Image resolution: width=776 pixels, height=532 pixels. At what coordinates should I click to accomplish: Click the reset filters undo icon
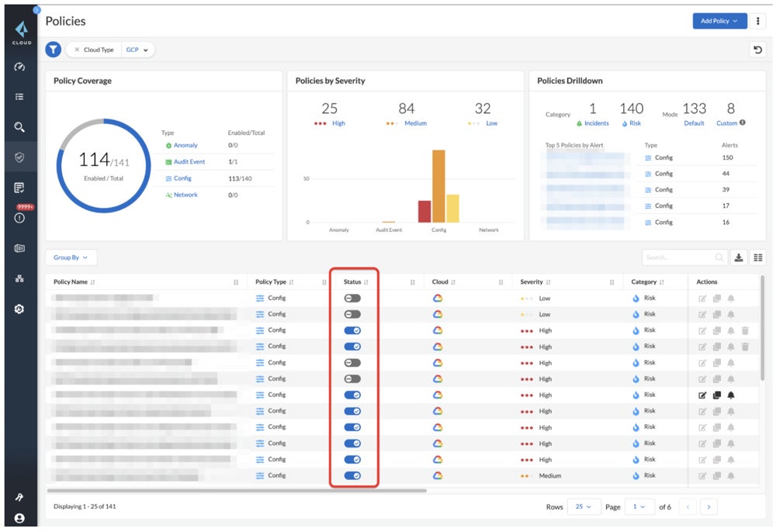click(x=757, y=50)
